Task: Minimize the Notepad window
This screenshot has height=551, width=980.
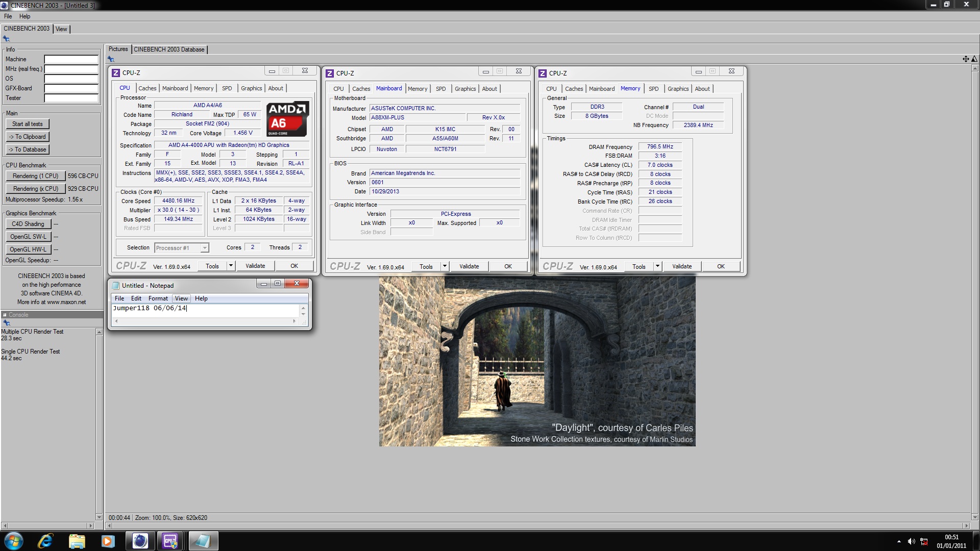Action: [x=263, y=284]
